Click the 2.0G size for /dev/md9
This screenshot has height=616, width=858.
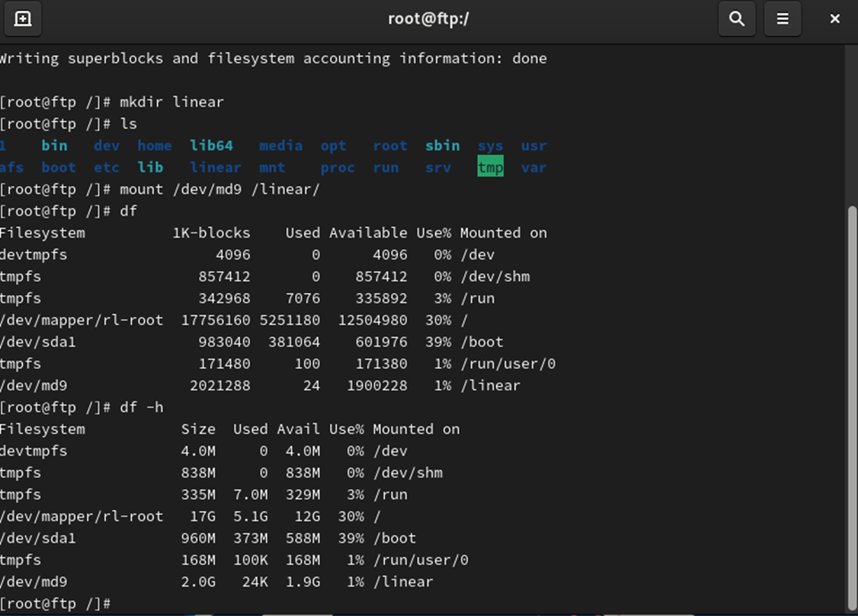click(198, 582)
